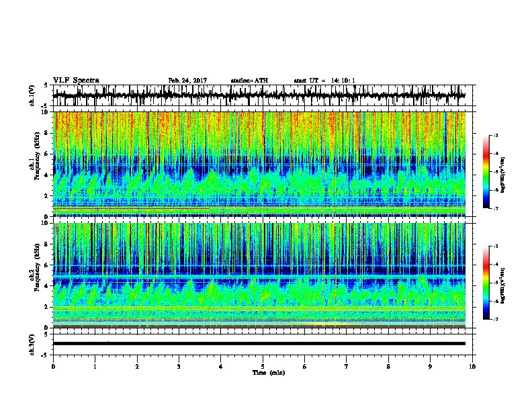This screenshot has width=532, height=411.
Task: Click the "start UT = 14:10:1" text
Action: pos(324,81)
